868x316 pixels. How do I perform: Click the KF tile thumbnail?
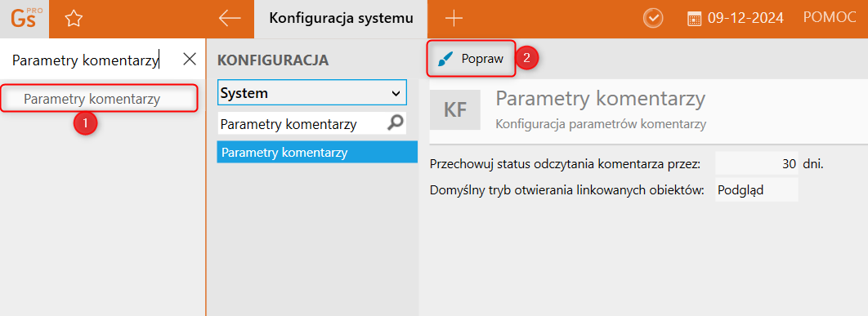(455, 109)
